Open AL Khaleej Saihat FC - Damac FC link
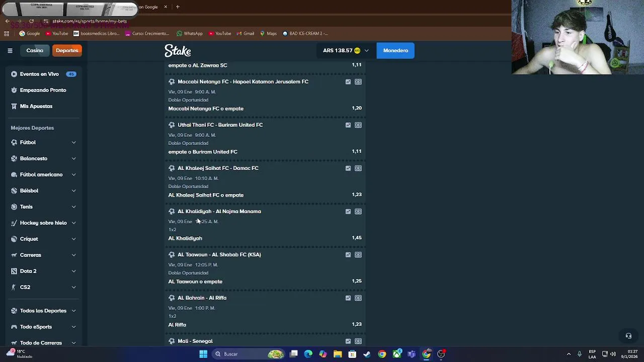The height and width of the screenshot is (362, 644). coord(218,168)
